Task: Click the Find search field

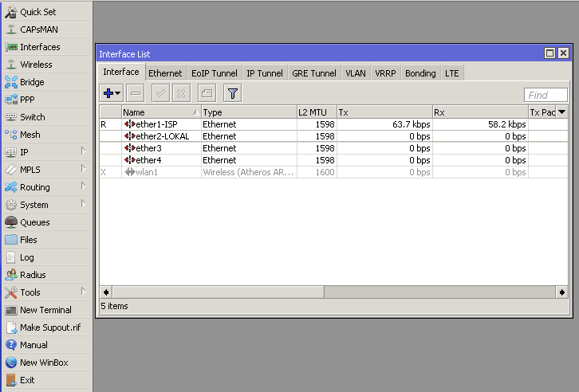Action: click(546, 95)
